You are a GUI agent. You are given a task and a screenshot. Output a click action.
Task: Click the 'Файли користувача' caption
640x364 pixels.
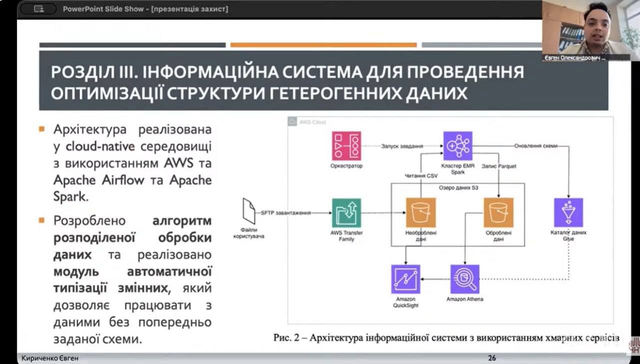pos(248,233)
